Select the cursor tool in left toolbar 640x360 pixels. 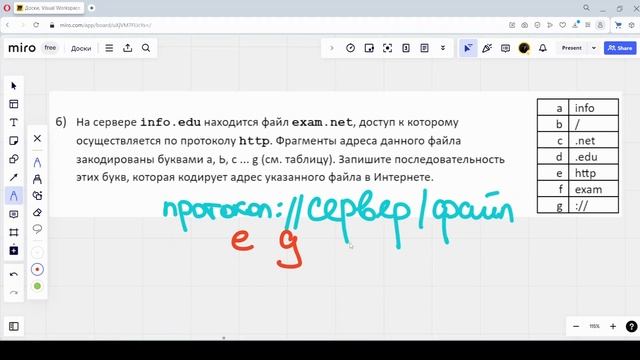14,86
